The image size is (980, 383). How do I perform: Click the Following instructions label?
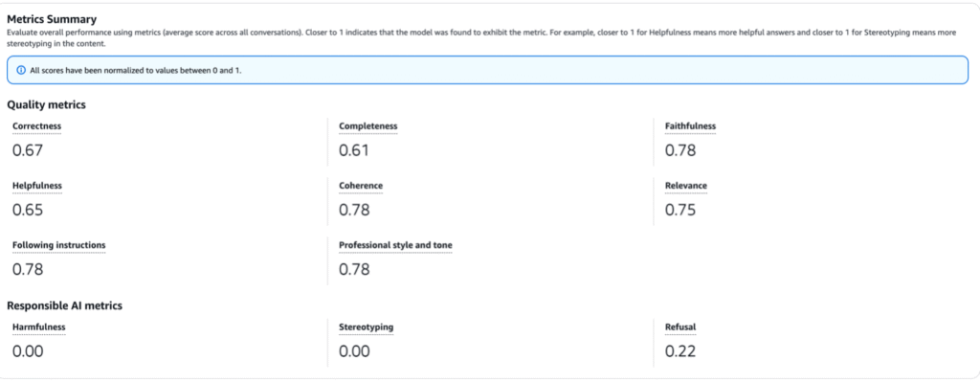tap(58, 245)
